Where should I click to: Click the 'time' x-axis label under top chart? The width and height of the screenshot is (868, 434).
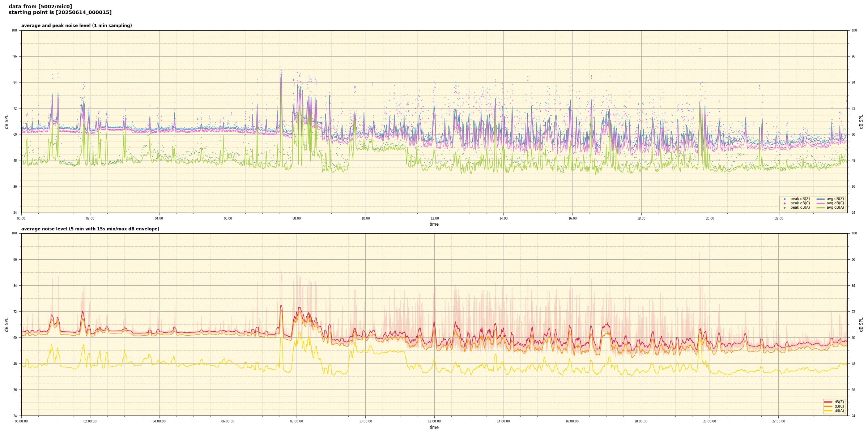click(434, 224)
